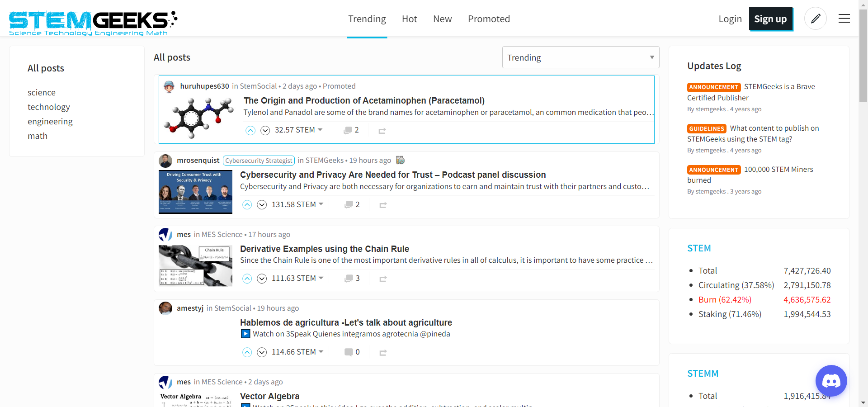Image resolution: width=868 pixels, height=407 pixels.
Task: Open the StemSocial community link of huruhupes630
Action: point(258,86)
